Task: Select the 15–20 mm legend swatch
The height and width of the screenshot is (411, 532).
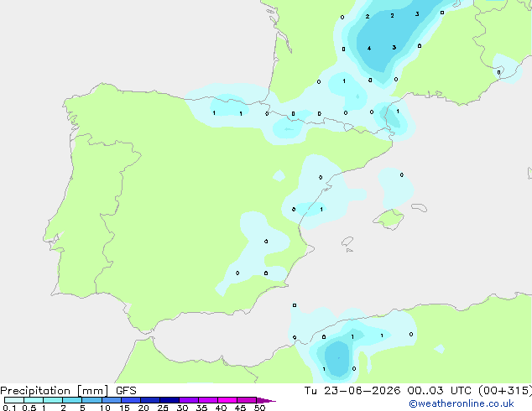Action: pyautogui.click(x=130, y=400)
